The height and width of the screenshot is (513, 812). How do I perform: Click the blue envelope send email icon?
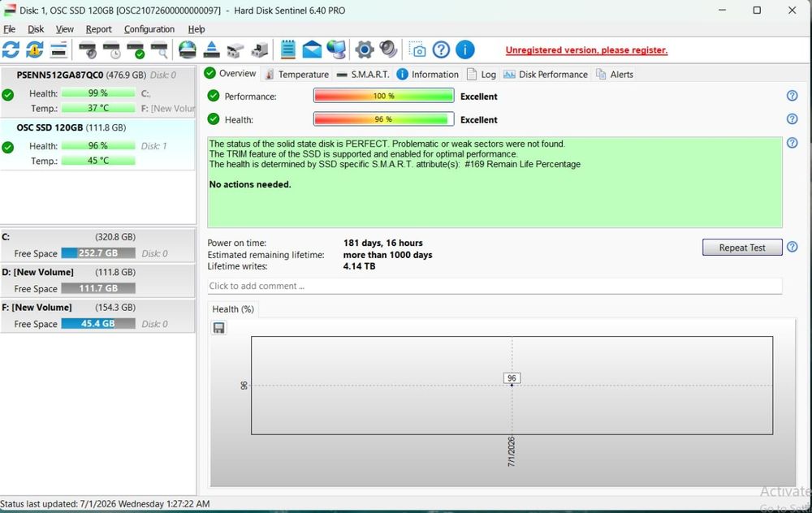(312, 50)
